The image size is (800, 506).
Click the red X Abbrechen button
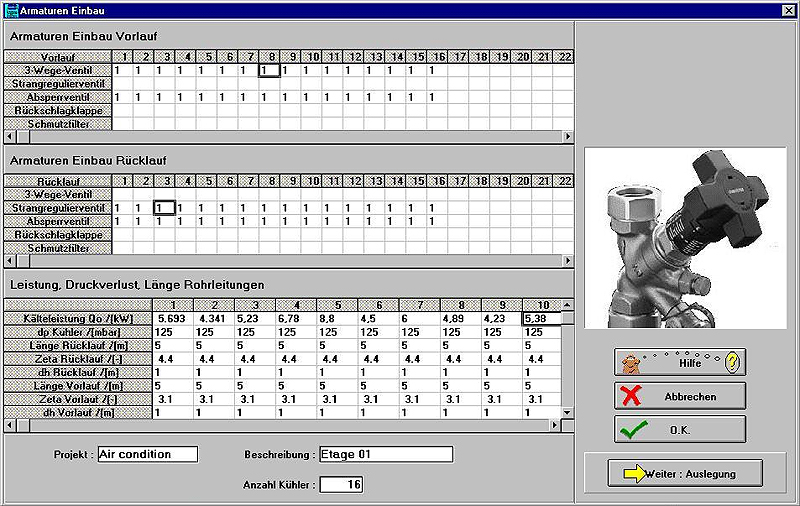click(x=679, y=396)
